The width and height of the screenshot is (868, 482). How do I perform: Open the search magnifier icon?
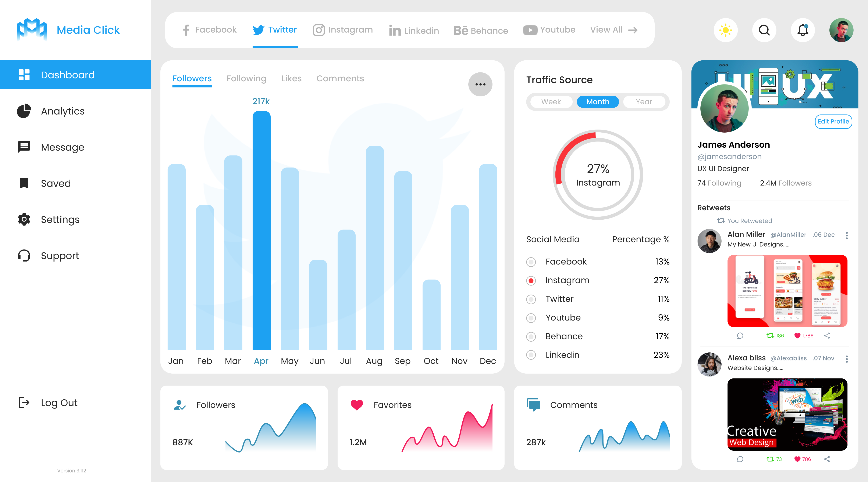[x=764, y=30]
